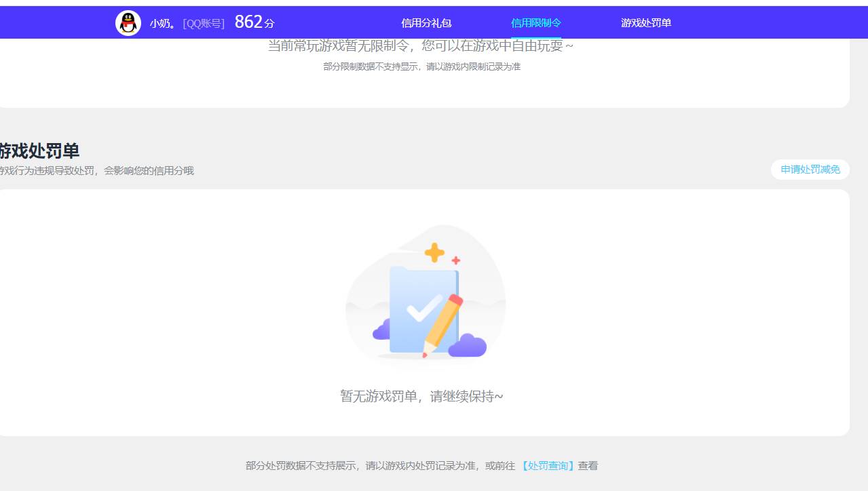Select the highlighted 信用限制令 tab
Viewport: 868px width, 491px height.
tap(535, 22)
